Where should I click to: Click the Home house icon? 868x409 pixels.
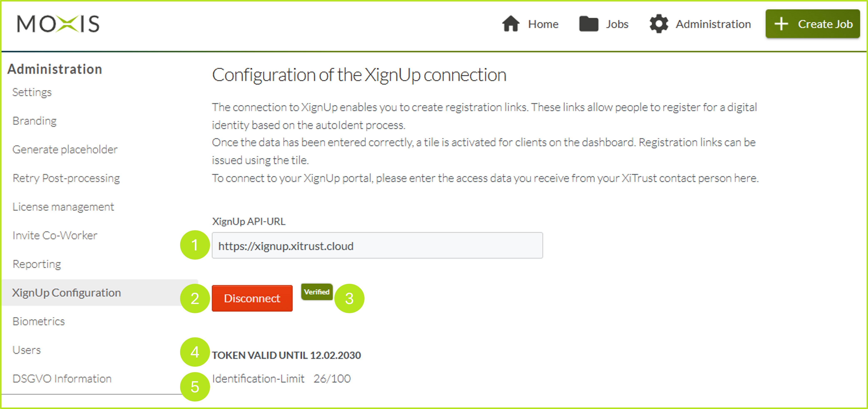510,24
